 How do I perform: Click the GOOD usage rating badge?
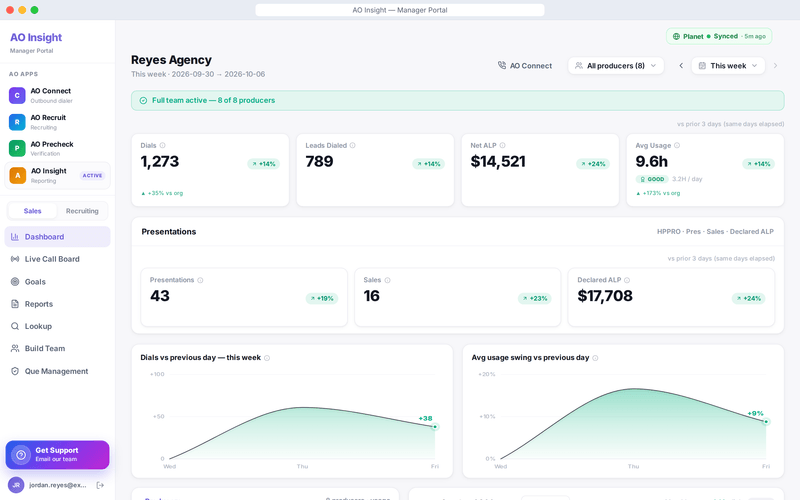[x=652, y=179]
